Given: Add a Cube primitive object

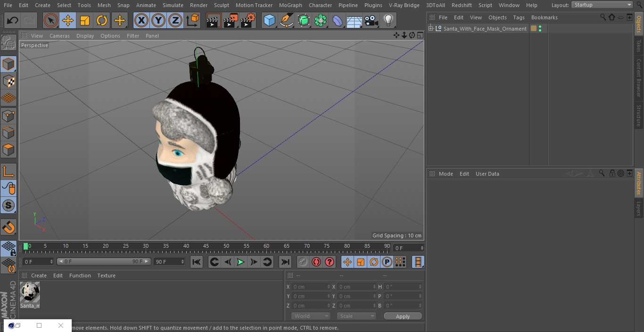Looking at the screenshot, I should (x=269, y=20).
